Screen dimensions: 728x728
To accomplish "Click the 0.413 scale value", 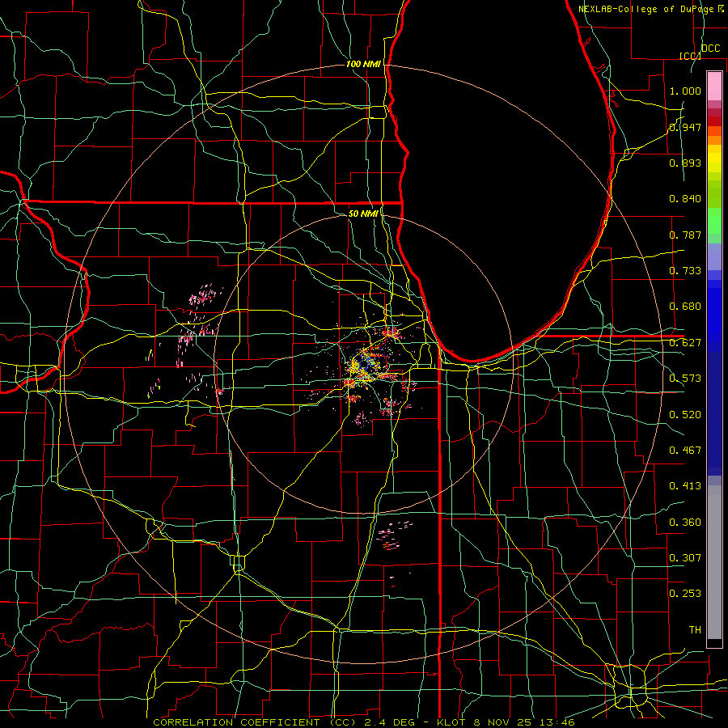I will pyautogui.click(x=685, y=486).
